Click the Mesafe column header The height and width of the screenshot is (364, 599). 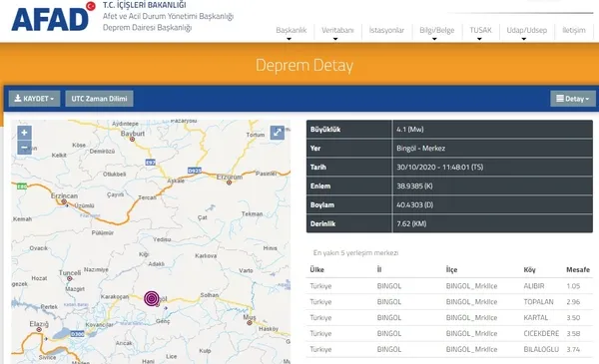coord(578,269)
